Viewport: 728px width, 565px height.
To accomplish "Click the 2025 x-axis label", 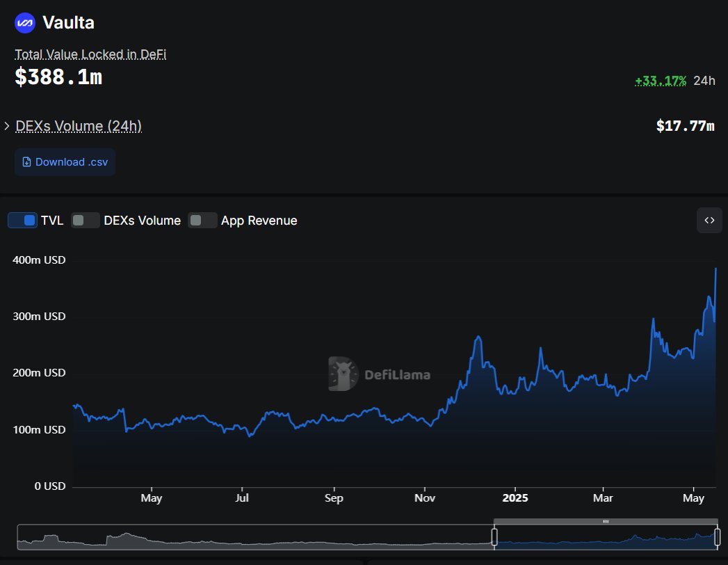I will [x=515, y=498].
